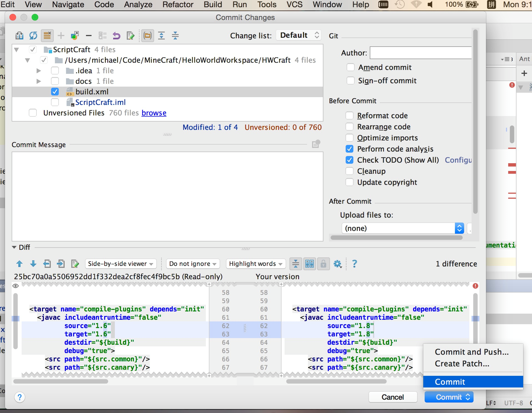
Task: Click the Collapse All icon
Action: click(175, 36)
